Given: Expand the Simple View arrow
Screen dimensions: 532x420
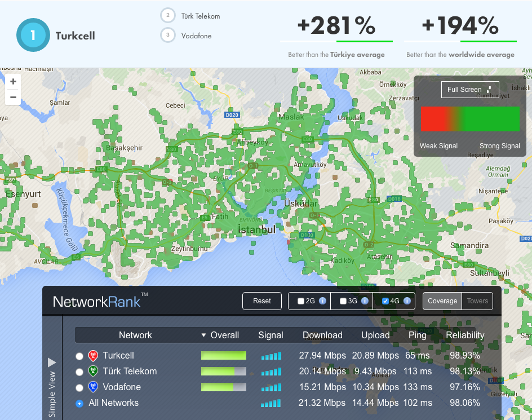Looking at the screenshot, I should [x=52, y=362].
